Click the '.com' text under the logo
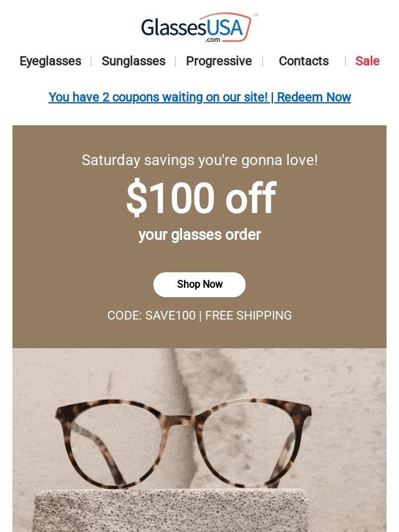This screenshot has height=532, width=399. click(213, 39)
